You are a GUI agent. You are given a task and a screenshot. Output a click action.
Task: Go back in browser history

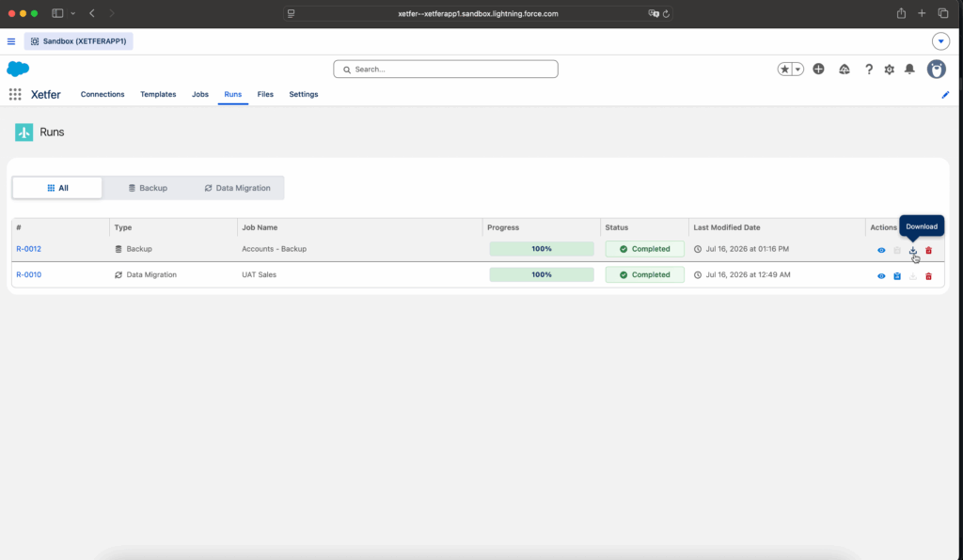[92, 13]
